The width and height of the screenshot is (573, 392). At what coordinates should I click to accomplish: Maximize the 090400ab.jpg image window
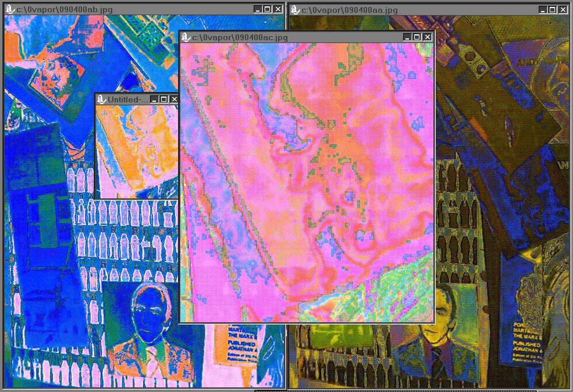point(268,10)
